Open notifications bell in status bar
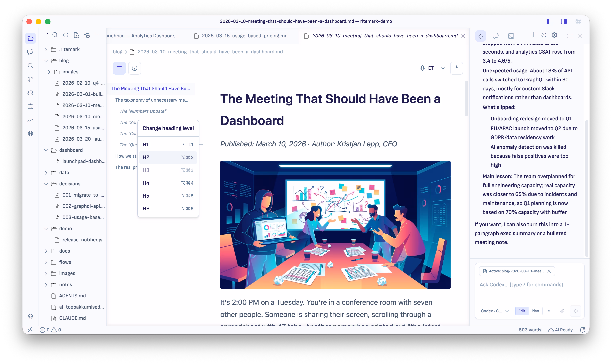Screen dimensions: 612x364 tap(582, 330)
